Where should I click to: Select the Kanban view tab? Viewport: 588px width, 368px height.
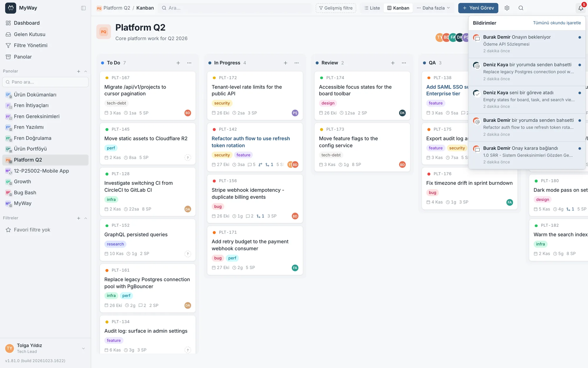point(398,8)
